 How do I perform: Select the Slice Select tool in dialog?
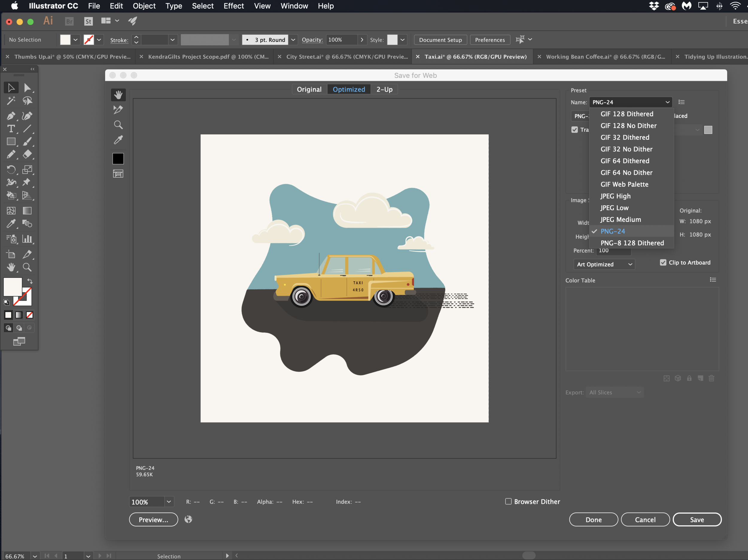point(118,109)
